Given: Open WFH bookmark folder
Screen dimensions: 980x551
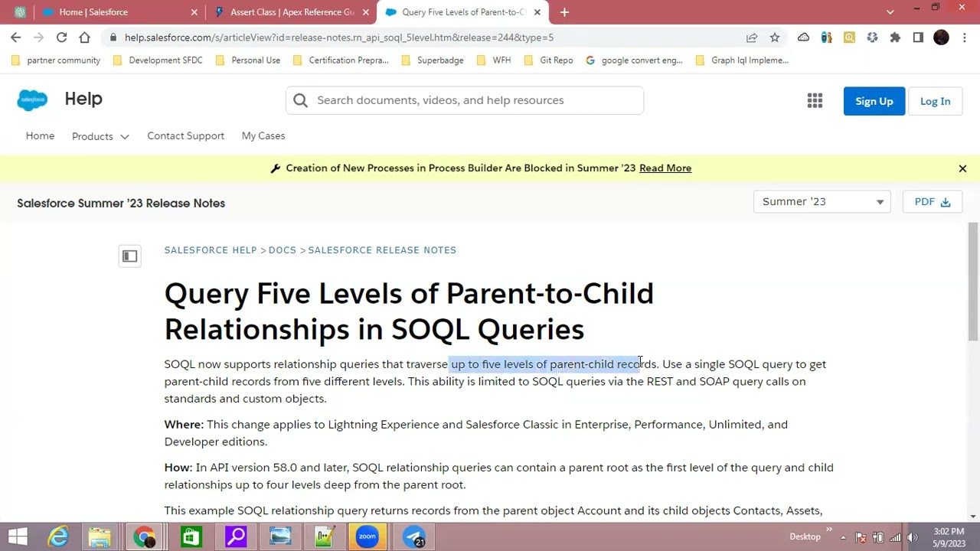Looking at the screenshot, I should (x=494, y=60).
